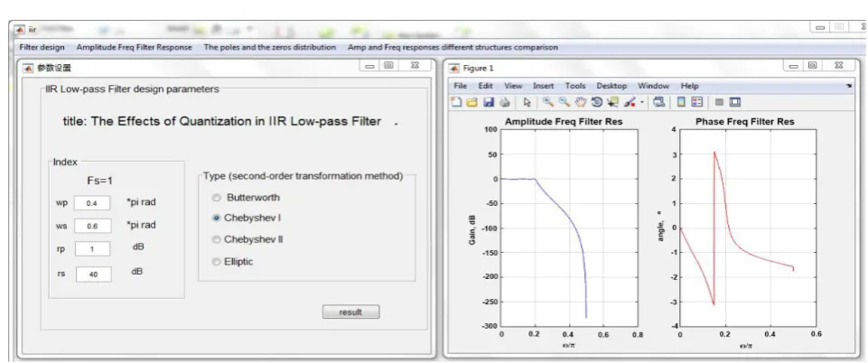The image size is (868, 363).
Task: Click the MATLAB icon in iir window title
Action: [x=20, y=29]
